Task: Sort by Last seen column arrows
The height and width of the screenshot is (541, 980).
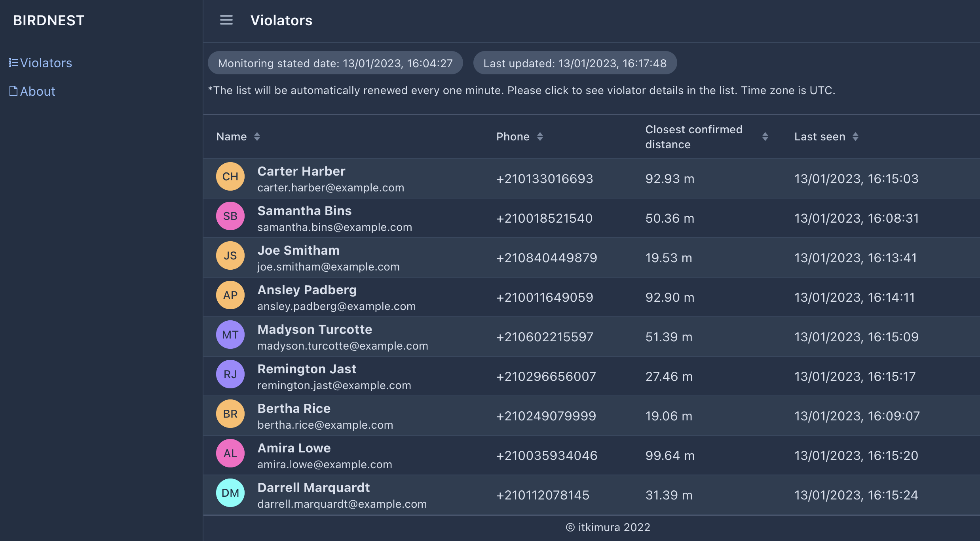Action: (x=855, y=137)
